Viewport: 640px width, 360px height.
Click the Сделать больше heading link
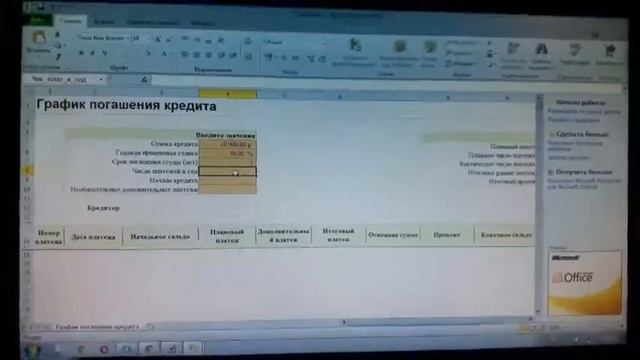point(582,134)
